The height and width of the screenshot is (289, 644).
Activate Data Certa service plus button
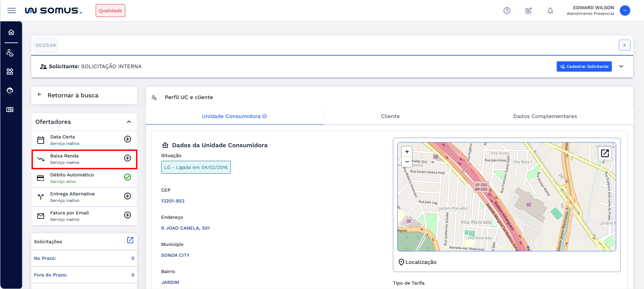point(128,139)
